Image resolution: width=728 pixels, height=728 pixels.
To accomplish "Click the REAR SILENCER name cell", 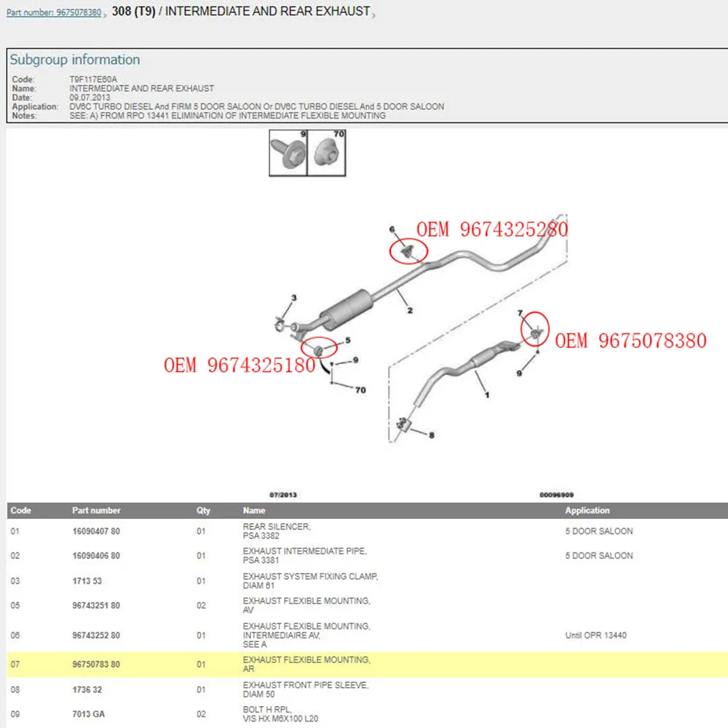I will click(x=277, y=531).
